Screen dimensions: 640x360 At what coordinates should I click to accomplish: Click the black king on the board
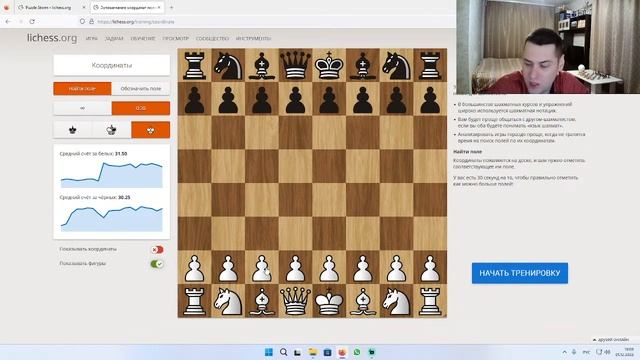coord(329,65)
